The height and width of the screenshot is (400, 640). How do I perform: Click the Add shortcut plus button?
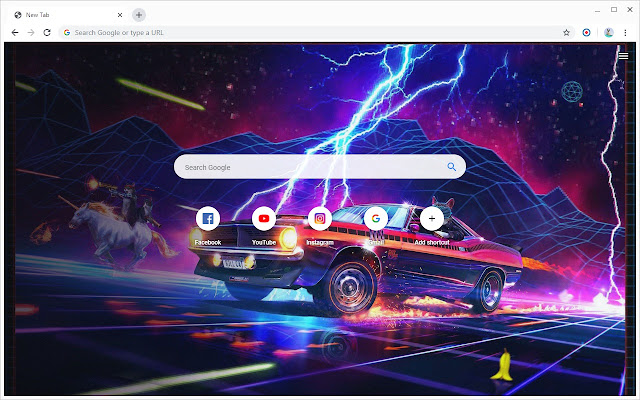pos(432,218)
